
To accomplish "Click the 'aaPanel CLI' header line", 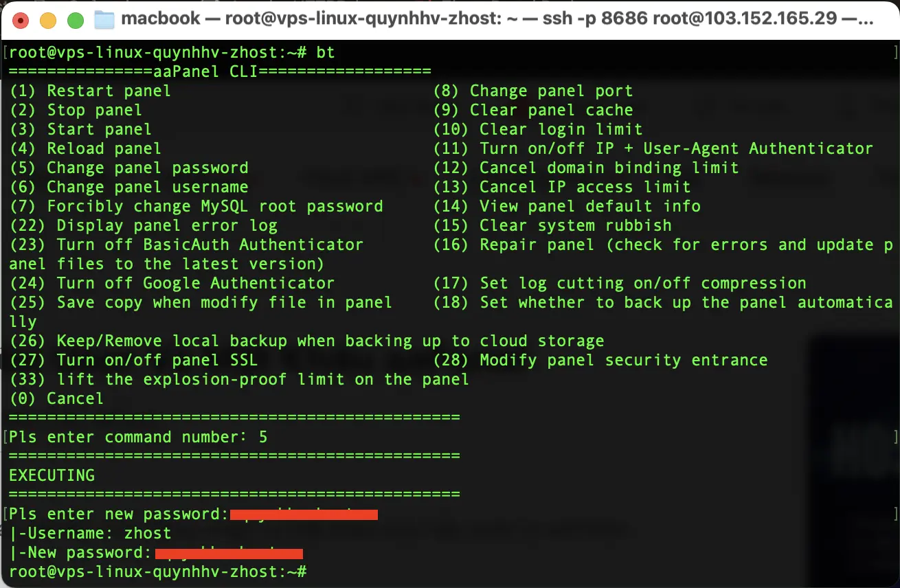I will point(220,72).
